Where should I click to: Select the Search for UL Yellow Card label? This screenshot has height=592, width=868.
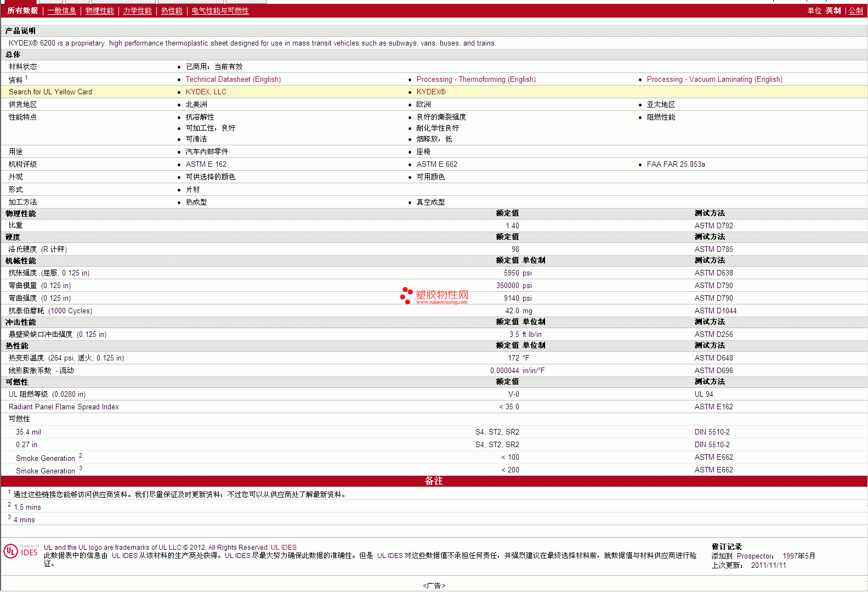click(50, 92)
